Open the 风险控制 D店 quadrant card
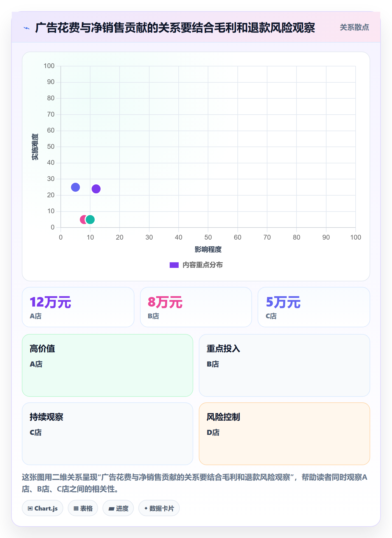The width and height of the screenshot is (392, 538). pos(284,434)
